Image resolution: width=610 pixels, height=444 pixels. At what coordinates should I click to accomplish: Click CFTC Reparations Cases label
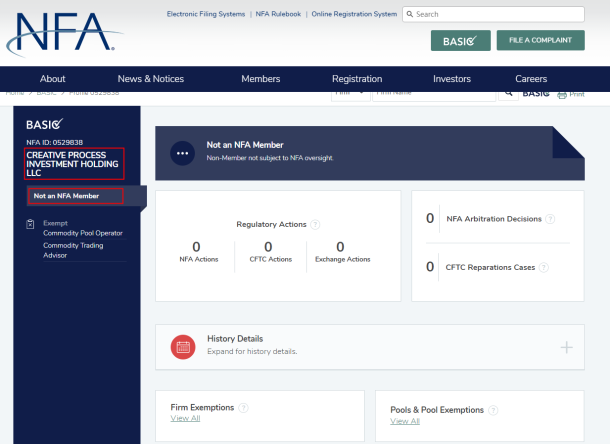tap(490, 267)
